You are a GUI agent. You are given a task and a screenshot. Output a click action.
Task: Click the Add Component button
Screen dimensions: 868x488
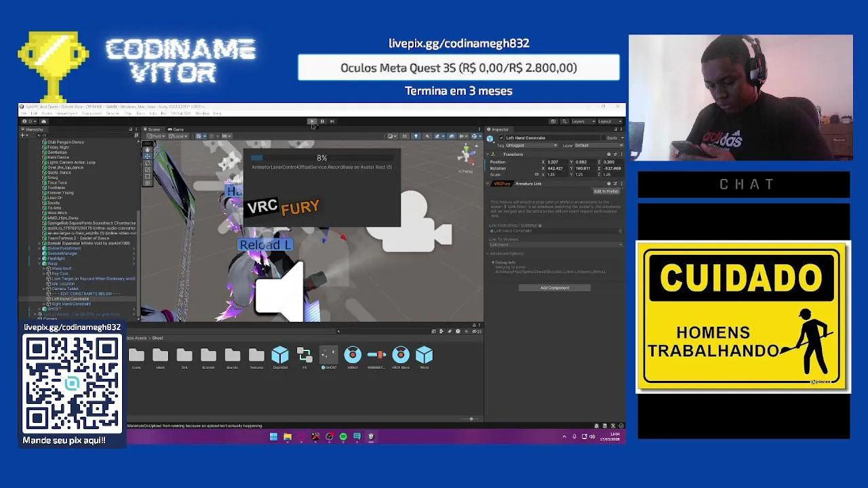[x=555, y=288]
